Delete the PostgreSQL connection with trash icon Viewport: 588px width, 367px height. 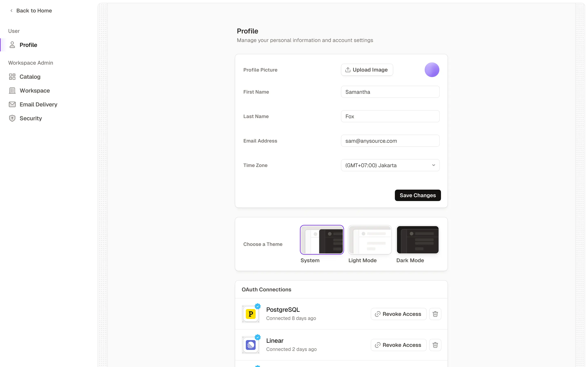(x=435, y=314)
